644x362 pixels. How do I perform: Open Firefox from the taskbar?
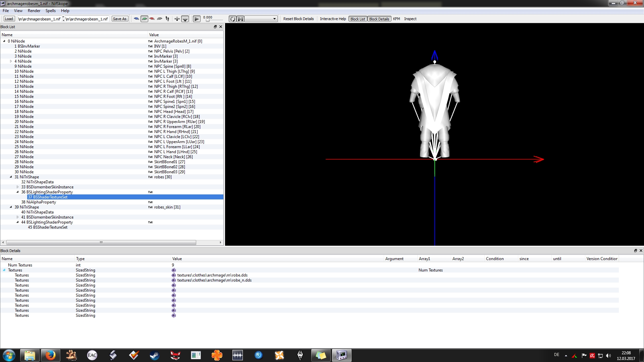[x=50, y=355]
